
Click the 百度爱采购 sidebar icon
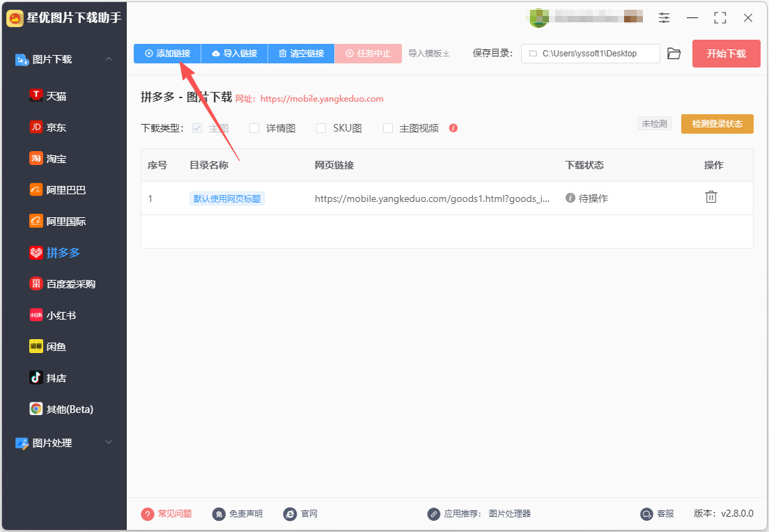(x=36, y=283)
